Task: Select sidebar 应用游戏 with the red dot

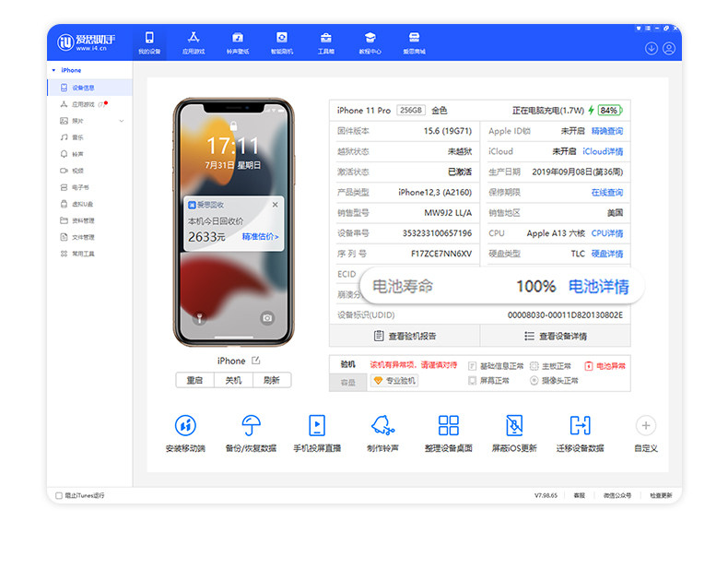Action: pyautogui.click(x=89, y=104)
